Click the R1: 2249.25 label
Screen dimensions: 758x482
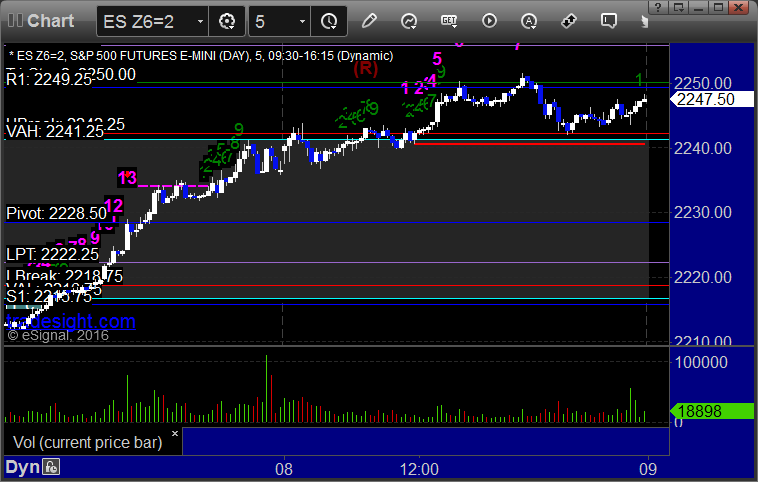[x=49, y=80]
